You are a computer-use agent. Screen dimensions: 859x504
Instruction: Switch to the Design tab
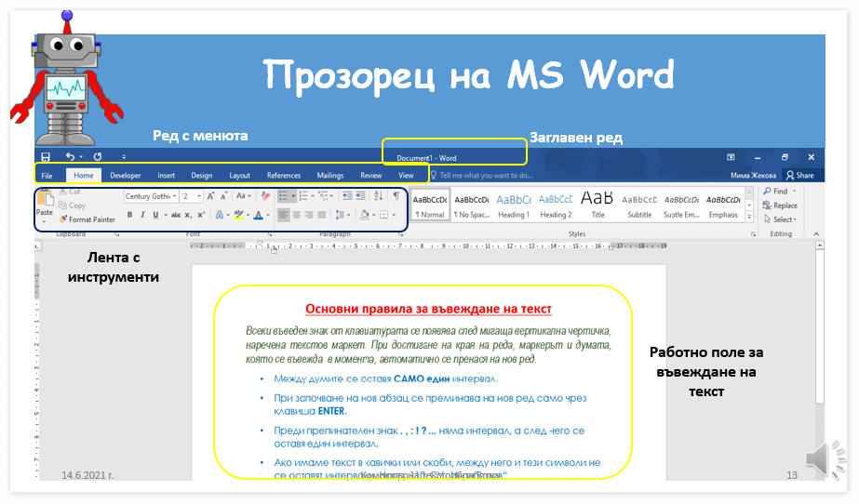(202, 176)
